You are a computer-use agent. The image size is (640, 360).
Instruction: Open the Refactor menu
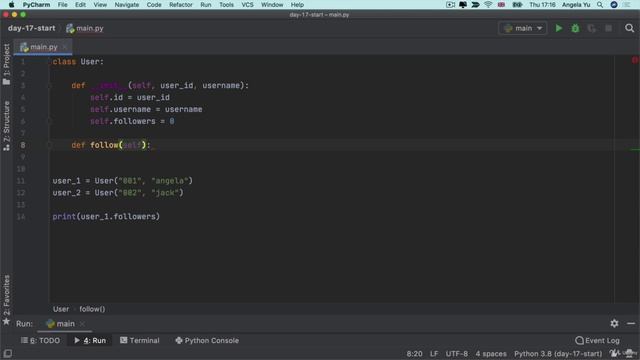click(181, 4)
